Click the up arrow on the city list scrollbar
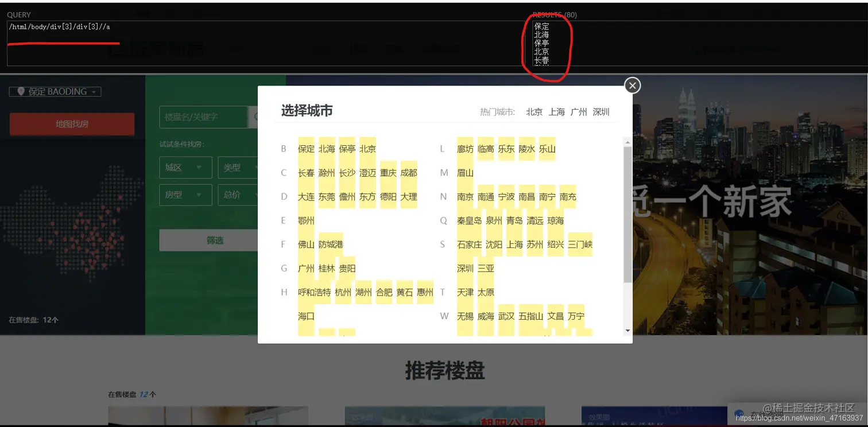The width and height of the screenshot is (868, 427). tap(627, 141)
